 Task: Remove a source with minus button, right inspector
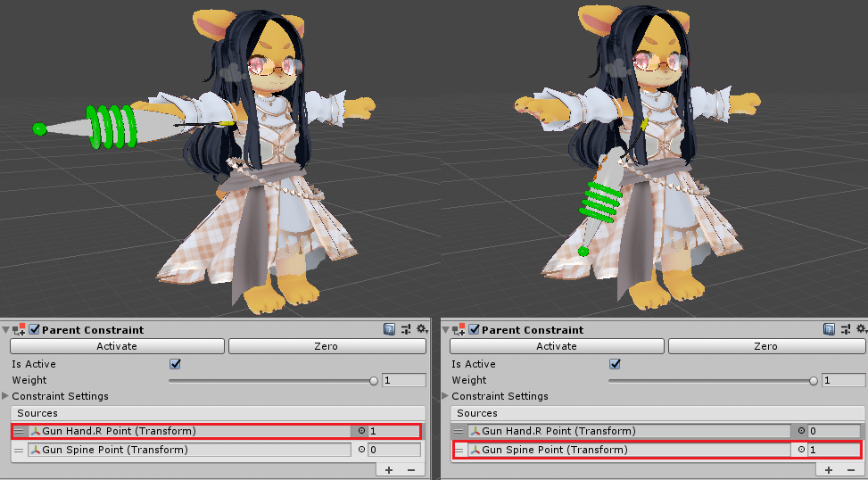[x=851, y=470]
